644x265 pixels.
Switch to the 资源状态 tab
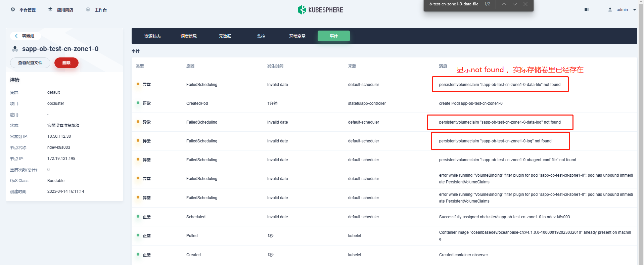click(152, 36)
